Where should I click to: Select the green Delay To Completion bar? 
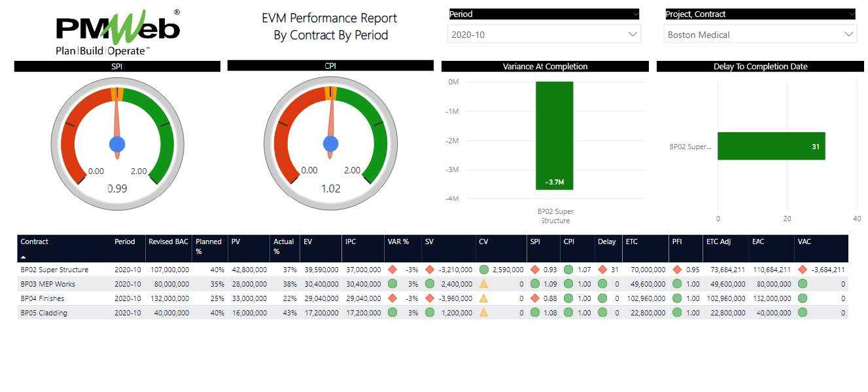tap(771, 146)
